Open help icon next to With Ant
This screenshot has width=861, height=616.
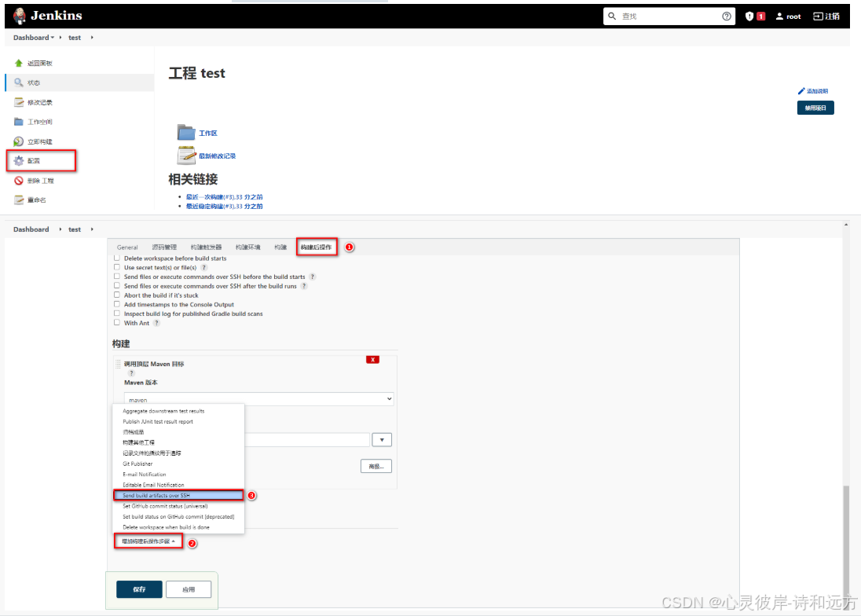tap(156, 324)
